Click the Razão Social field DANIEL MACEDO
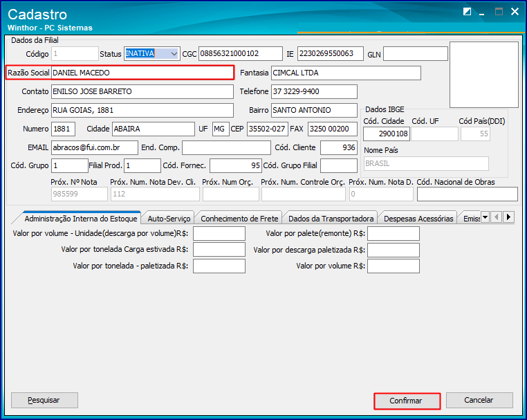This screenshot has width=527, height=420. coord(142,73)
